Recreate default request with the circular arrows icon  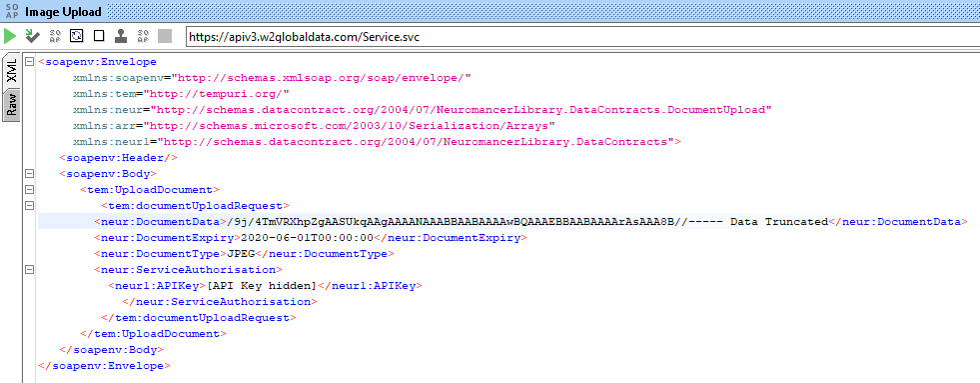coord(76,36)
